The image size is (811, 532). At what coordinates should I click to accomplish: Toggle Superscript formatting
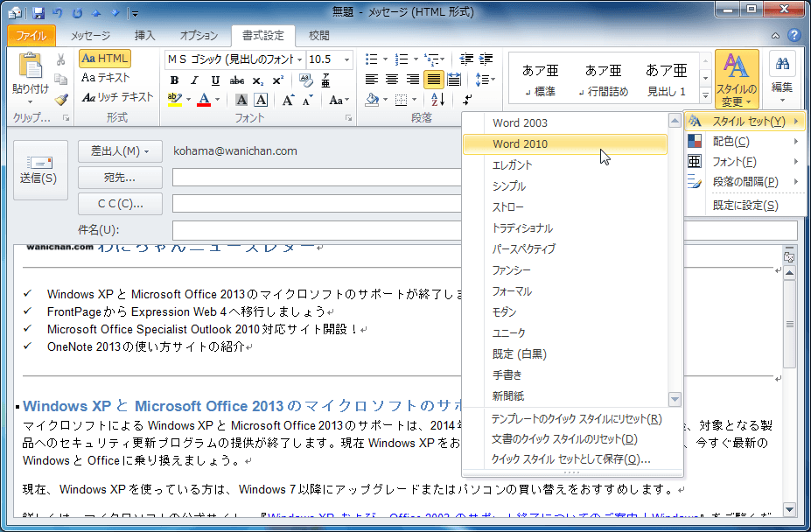[277, 80]
